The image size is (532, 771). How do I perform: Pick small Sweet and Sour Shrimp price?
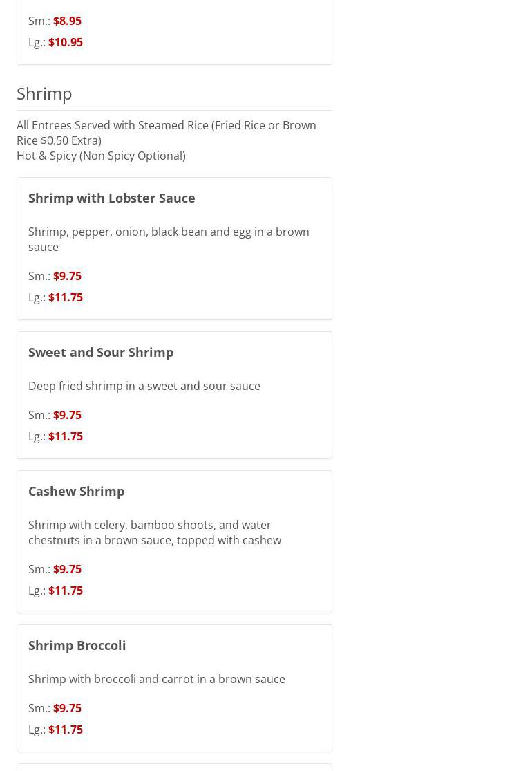coord(67,415)
